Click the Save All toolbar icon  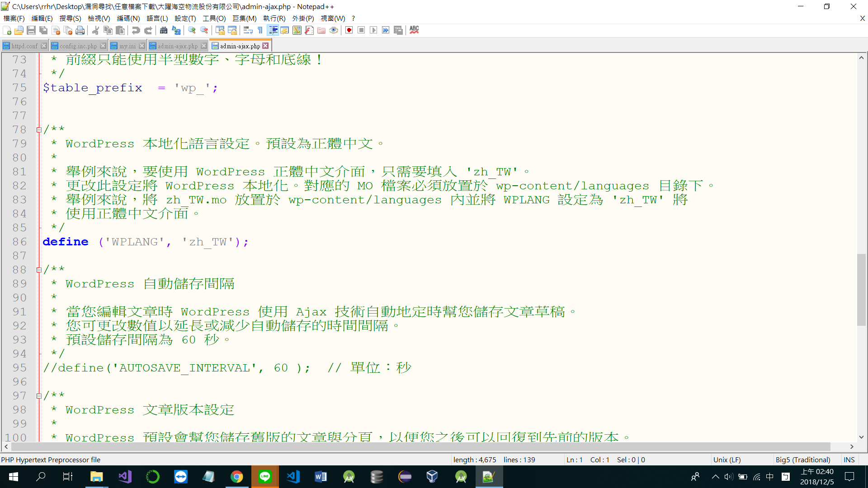click(x=43, y=30)
